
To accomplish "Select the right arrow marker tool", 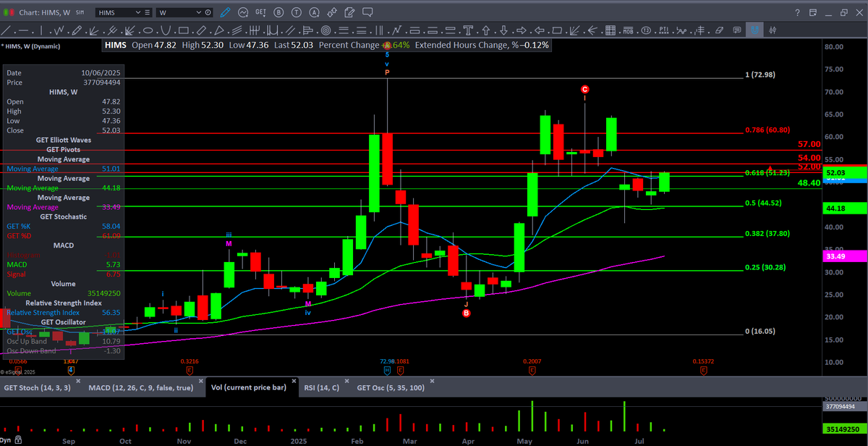I will [522, 30].
